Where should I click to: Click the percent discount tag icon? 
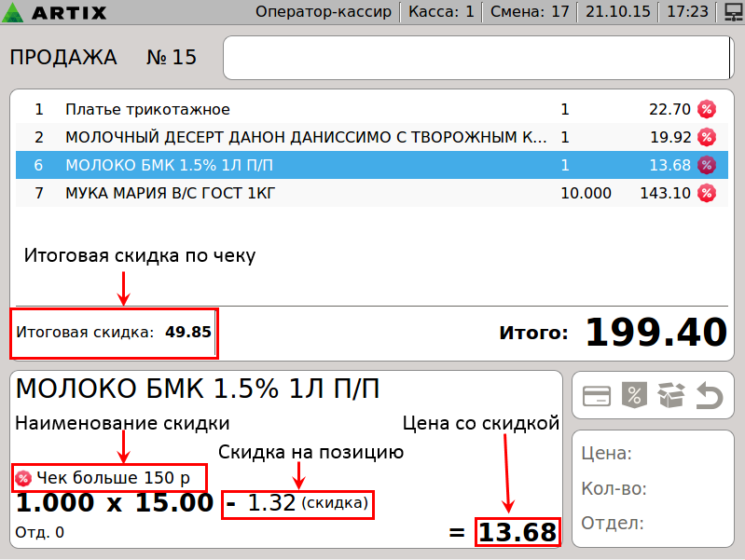click(x=634, y=396)
